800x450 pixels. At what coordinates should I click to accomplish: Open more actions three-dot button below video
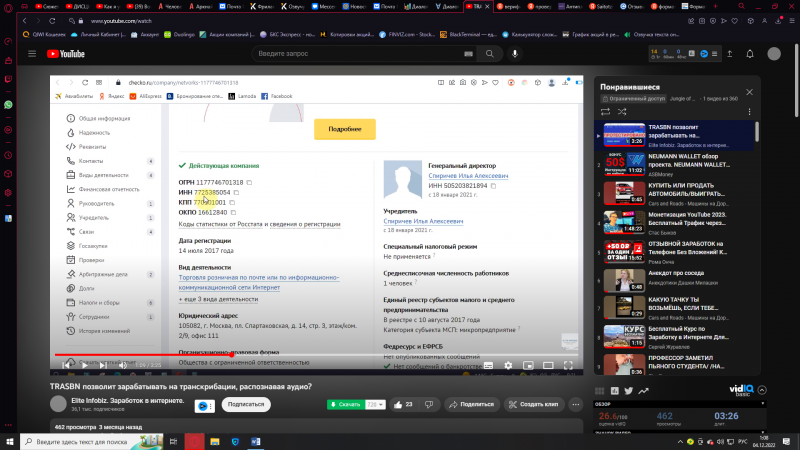click(x=576, y=405)
